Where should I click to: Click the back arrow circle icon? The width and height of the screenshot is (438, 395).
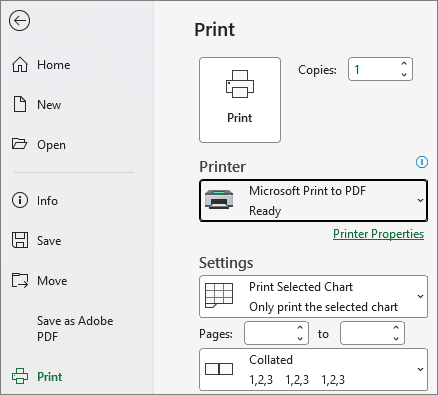20,21
